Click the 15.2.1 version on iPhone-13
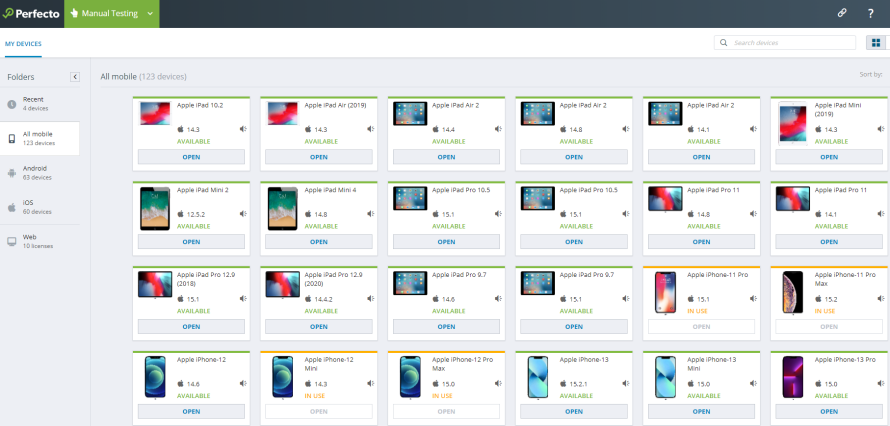Viewport: 890px width, 426px height. click(580, 384)
